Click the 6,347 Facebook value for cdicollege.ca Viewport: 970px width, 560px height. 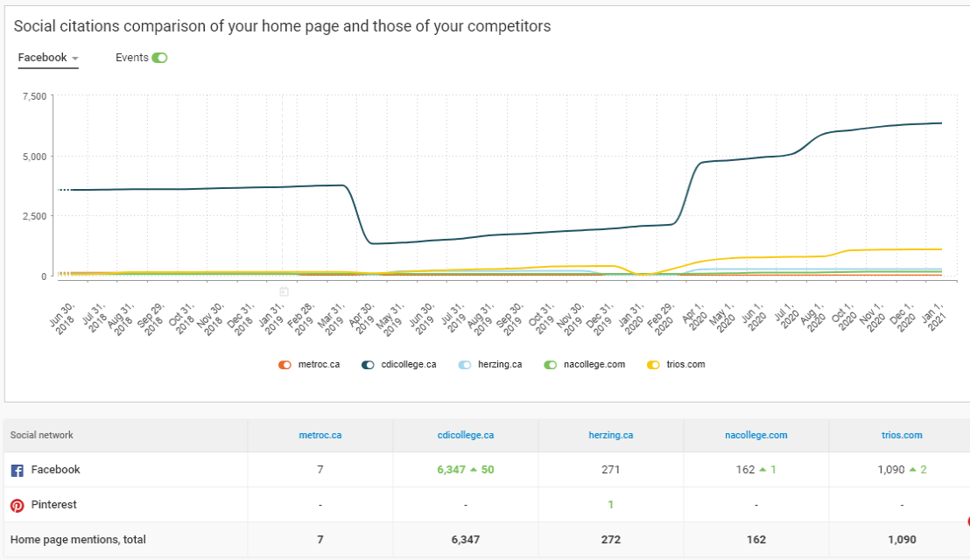451,470
